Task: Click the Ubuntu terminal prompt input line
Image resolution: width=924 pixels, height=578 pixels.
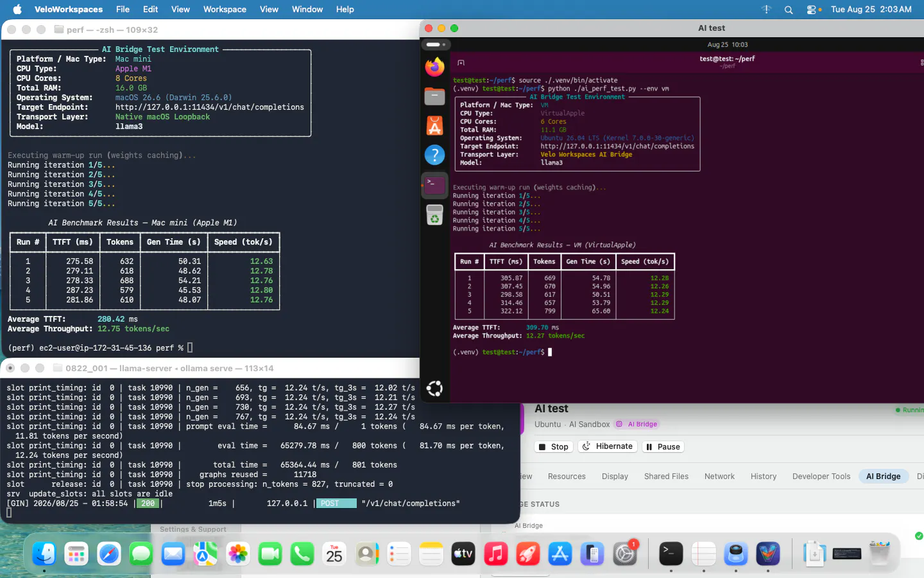Action: tap(502, 352)
